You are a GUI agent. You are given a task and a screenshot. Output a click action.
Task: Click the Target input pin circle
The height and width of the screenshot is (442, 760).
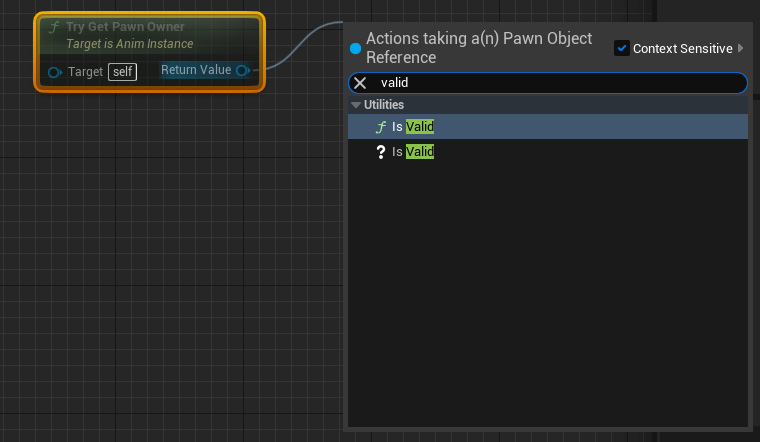54,72
